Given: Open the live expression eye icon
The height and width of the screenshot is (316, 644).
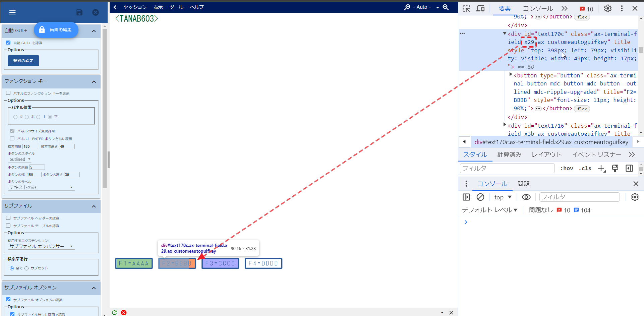Looking at the screenshot, I should (526, 197).
